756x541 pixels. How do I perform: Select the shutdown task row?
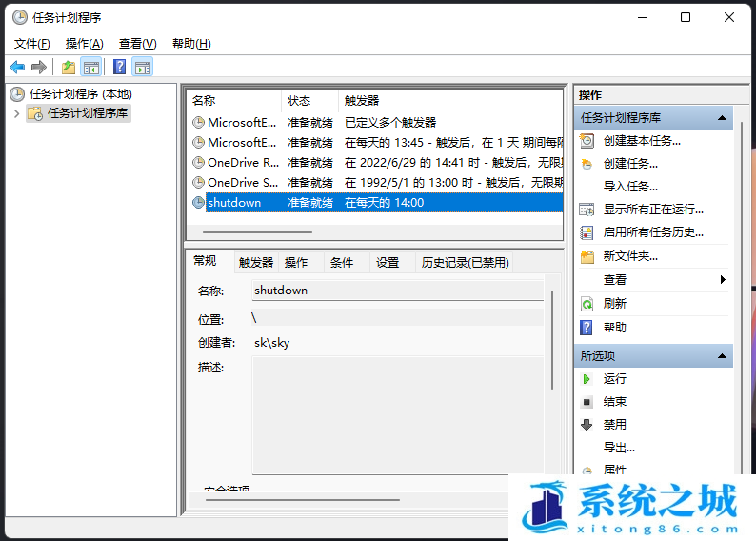[x=375, y=203]
